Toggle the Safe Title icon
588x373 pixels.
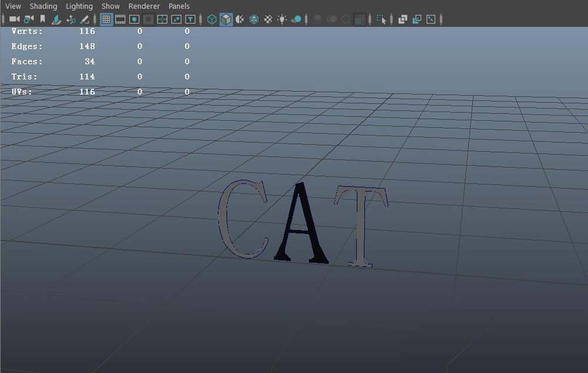point(190,19)
